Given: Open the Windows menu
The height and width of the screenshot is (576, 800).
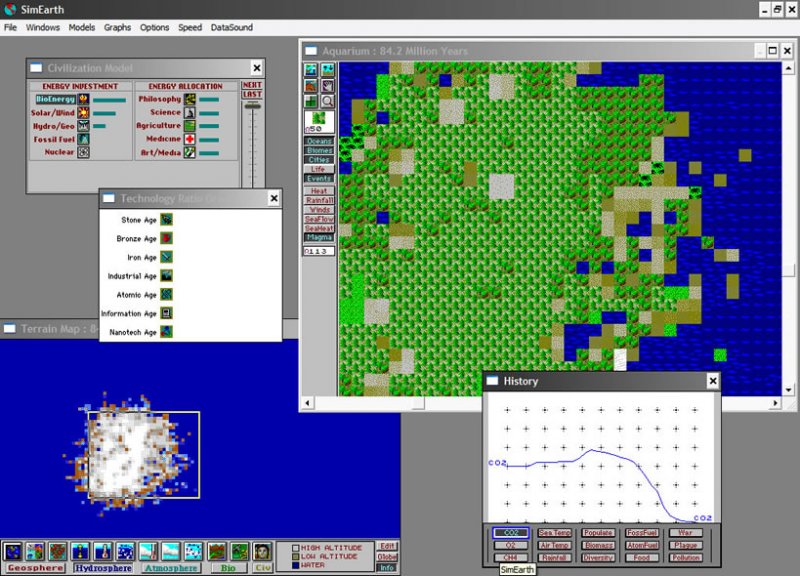Looking at the screenshot, I should point(43,28).
